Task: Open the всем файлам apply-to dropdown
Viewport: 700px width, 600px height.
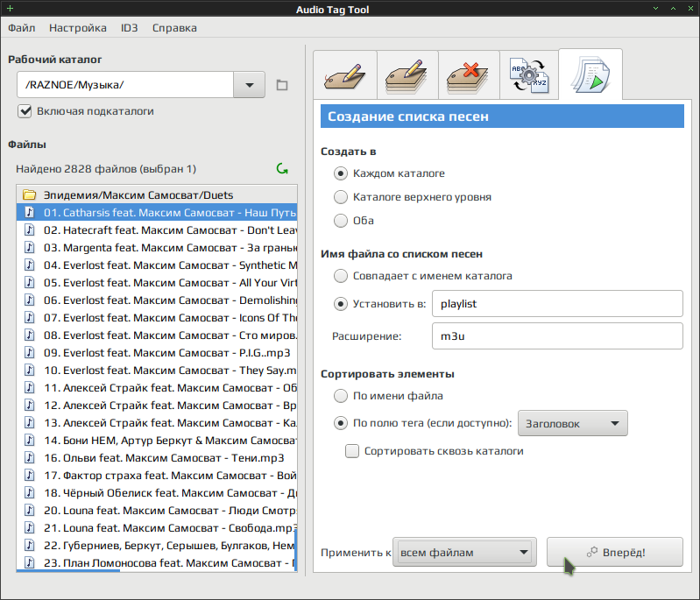Action: pyautogui.click(x=464, y=552)
